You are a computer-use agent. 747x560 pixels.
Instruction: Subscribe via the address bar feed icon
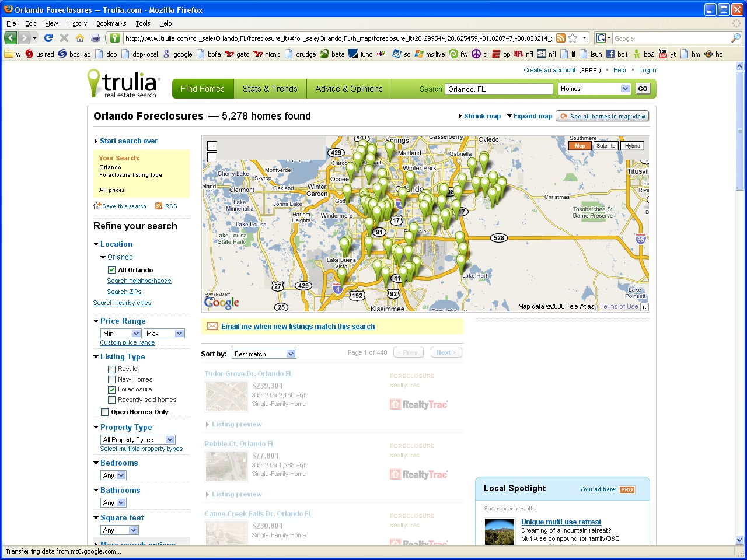coord(560,38)
